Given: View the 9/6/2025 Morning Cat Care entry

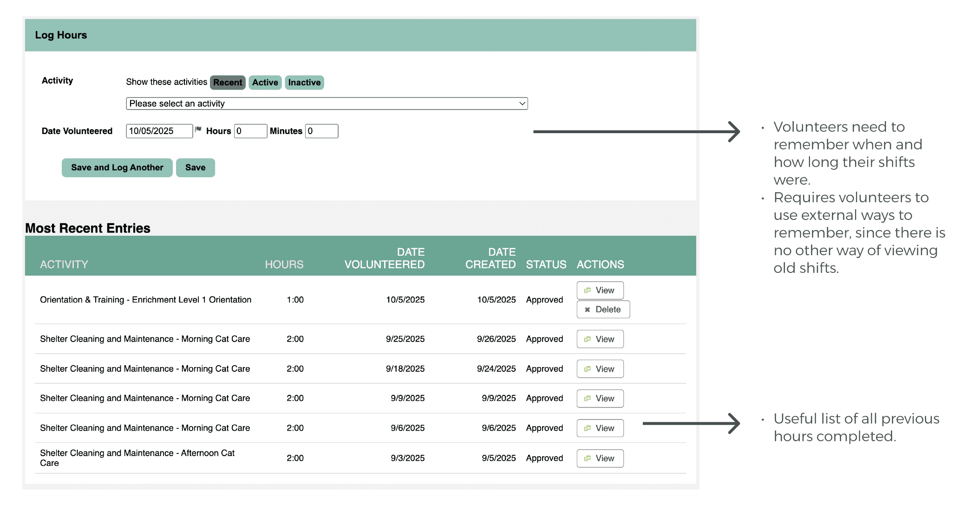Looking at the screenshot, I should (600, 428).
